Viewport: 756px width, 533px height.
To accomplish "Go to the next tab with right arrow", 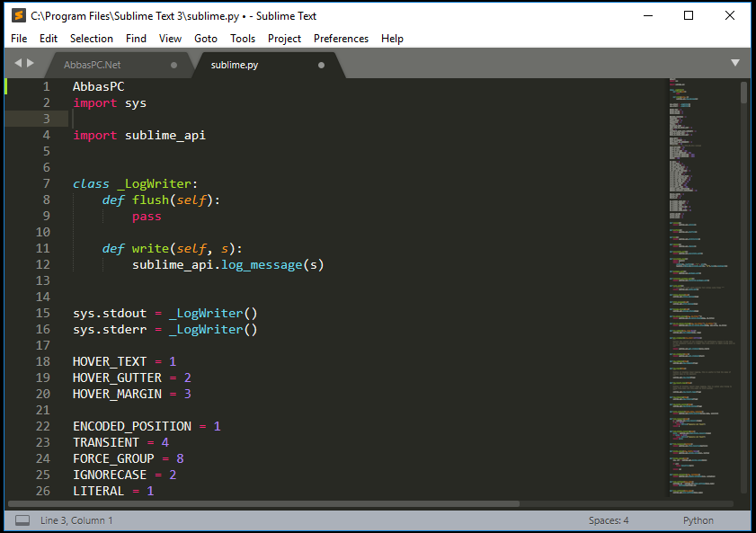I will pyautogui.click(x=31, y=63).
